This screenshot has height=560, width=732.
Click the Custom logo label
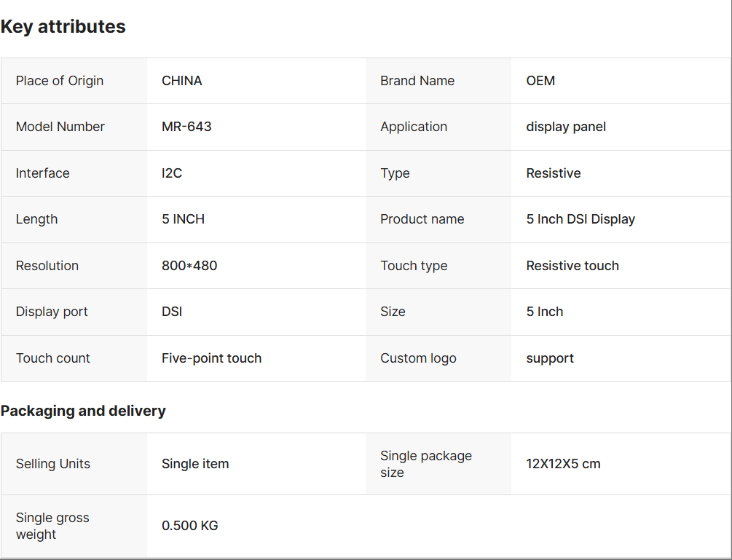pyautogui.click(x=418, y=358)
